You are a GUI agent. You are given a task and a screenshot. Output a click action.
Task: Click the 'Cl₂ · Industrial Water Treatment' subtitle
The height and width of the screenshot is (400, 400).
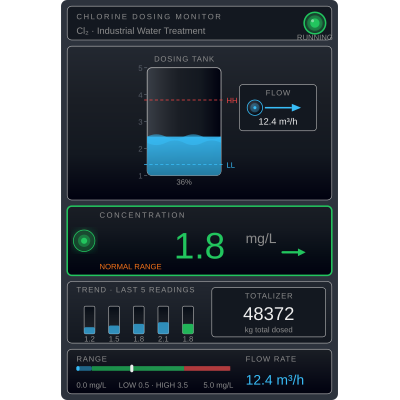click(141, 31)
